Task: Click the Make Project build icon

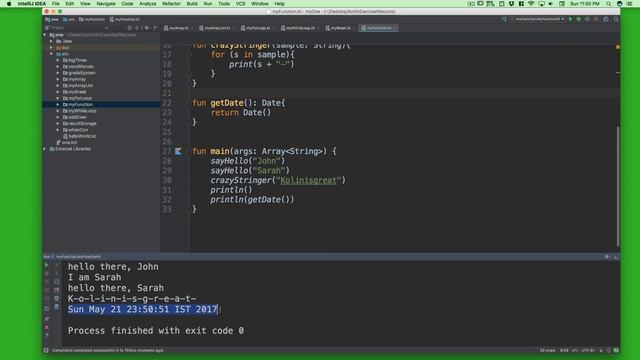Action: pyautogui.click(x=504, y=19)
